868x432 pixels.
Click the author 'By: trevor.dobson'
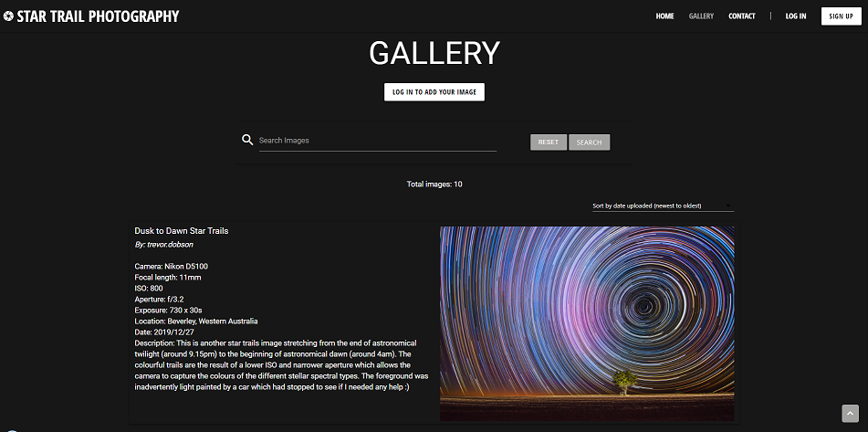(x=164, y=244)
